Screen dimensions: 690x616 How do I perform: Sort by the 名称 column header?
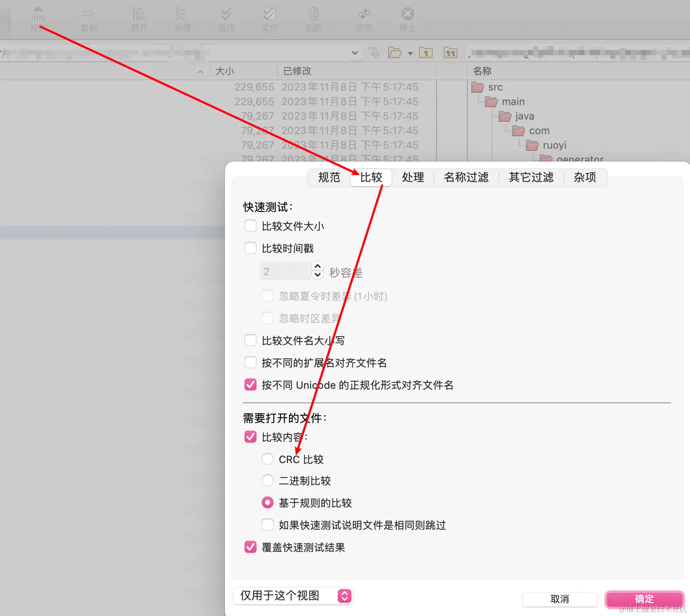click(579, 71)
